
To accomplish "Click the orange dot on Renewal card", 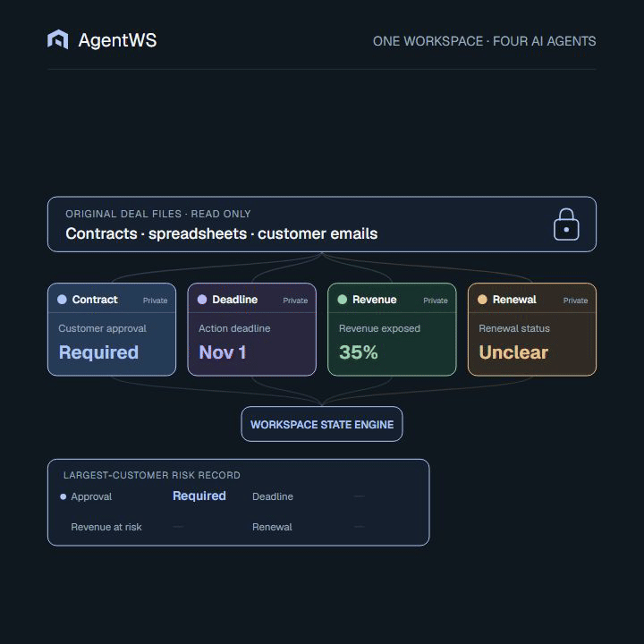I will click(482, 300).
